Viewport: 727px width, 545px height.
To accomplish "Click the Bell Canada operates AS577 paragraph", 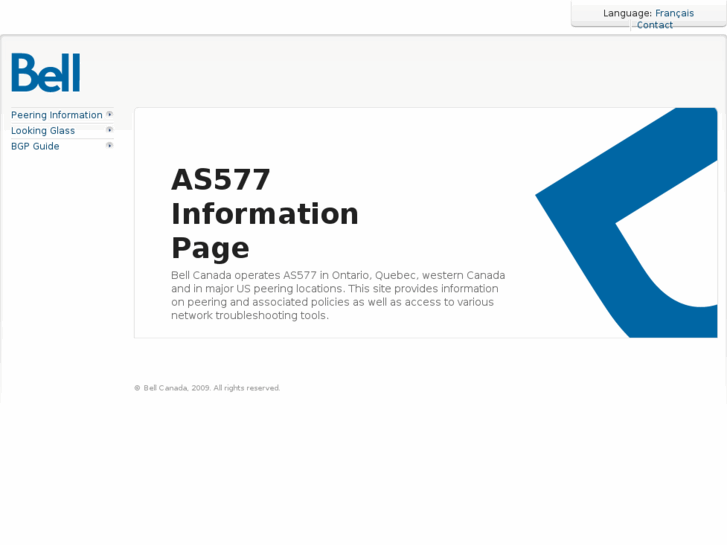I will point(338,295).
